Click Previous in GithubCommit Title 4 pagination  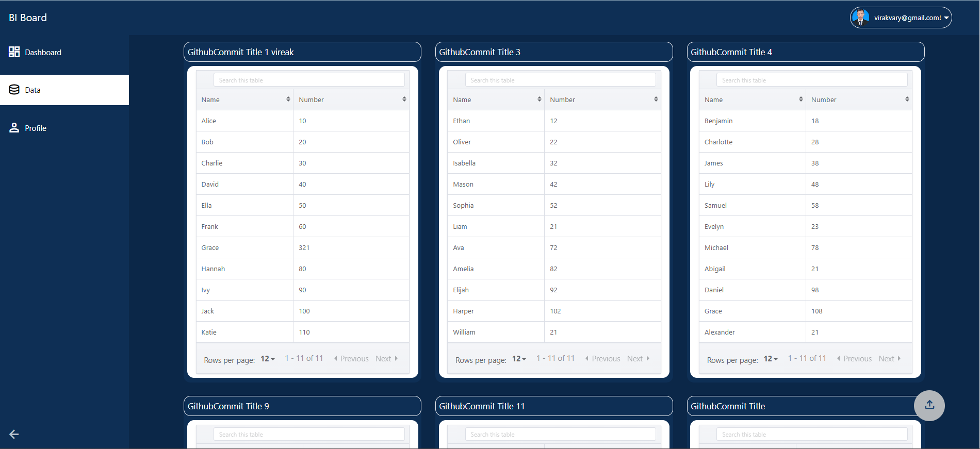point(854,359)
